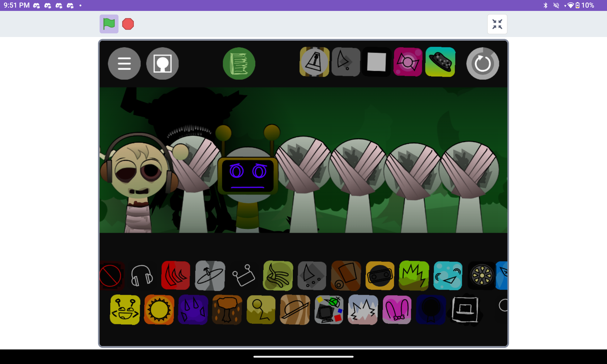Select the brown tree stump icon
This screenshot has width=607, height=364.
coord(227,310)
